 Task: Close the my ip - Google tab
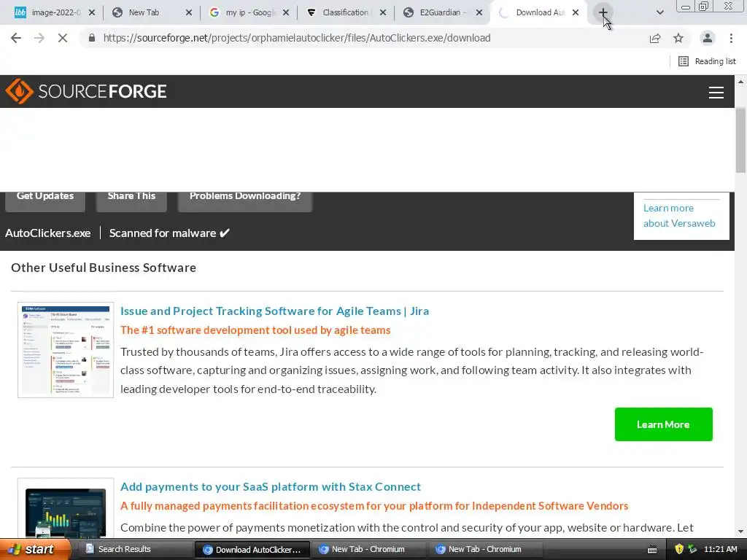tap(286, 12)
